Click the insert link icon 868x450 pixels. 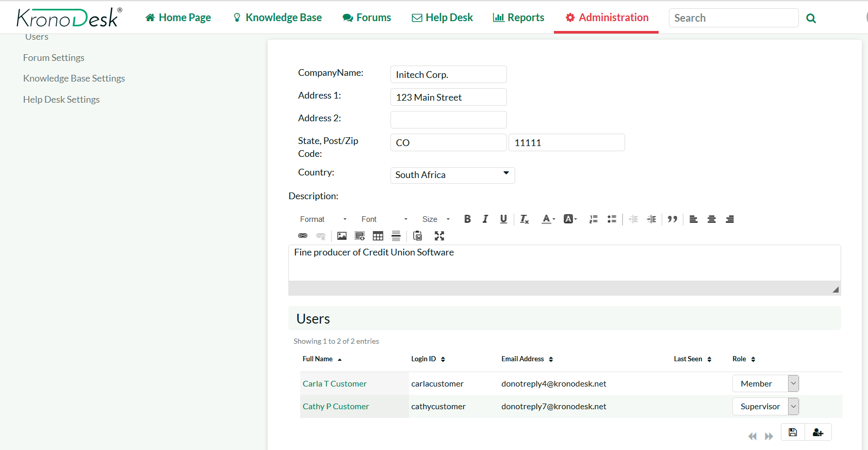[303, 236]
